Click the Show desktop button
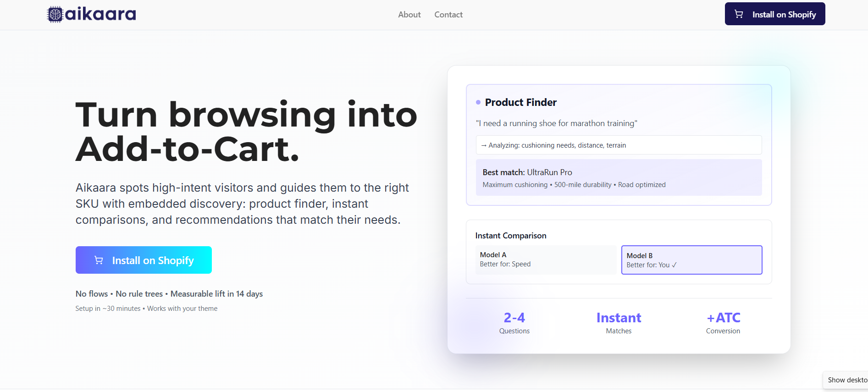The width and height of the screenshot is (868, 392). [846, 380]
